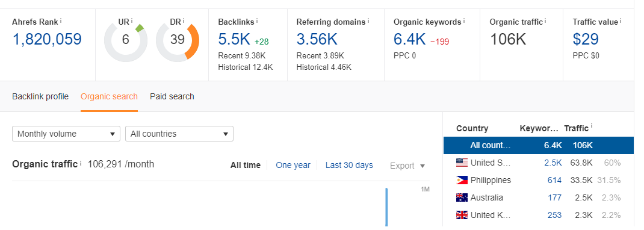Click Historical 4.46K under Referring domains
Viewport: 644px width, 230px height.
tap(324, 67)
